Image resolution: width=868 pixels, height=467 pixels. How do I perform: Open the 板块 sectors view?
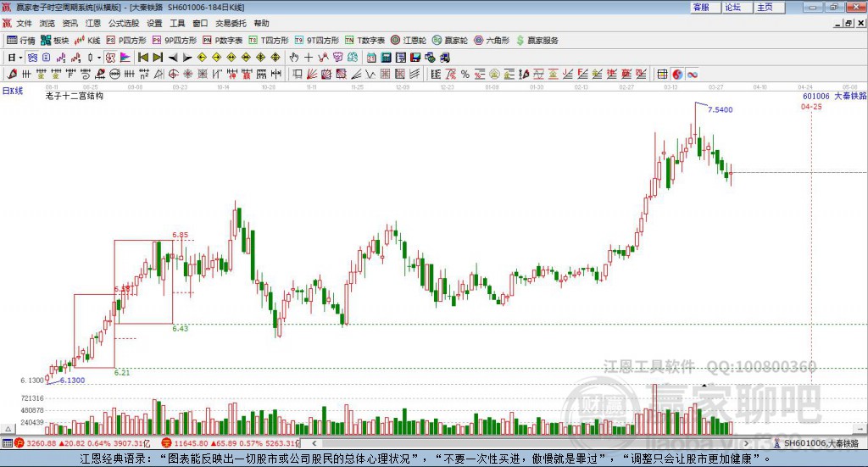coord(54,41)
